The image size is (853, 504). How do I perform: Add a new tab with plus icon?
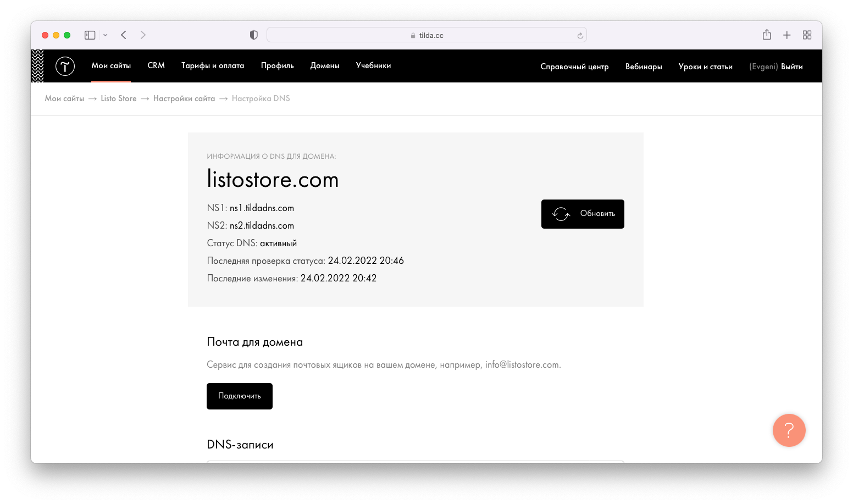[787, 35]
